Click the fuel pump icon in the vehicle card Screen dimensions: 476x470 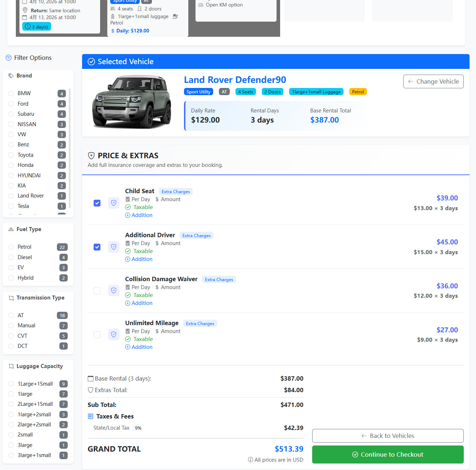point(175,16)
